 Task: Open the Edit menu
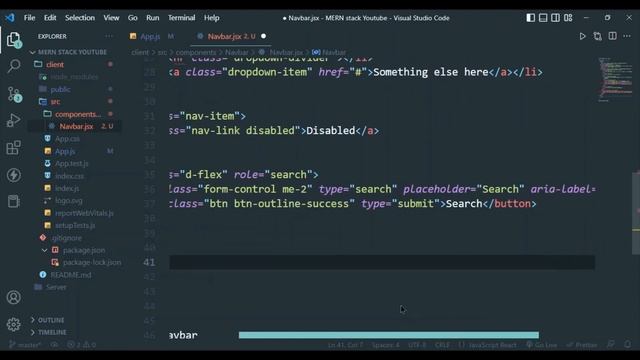click(50, 18)
